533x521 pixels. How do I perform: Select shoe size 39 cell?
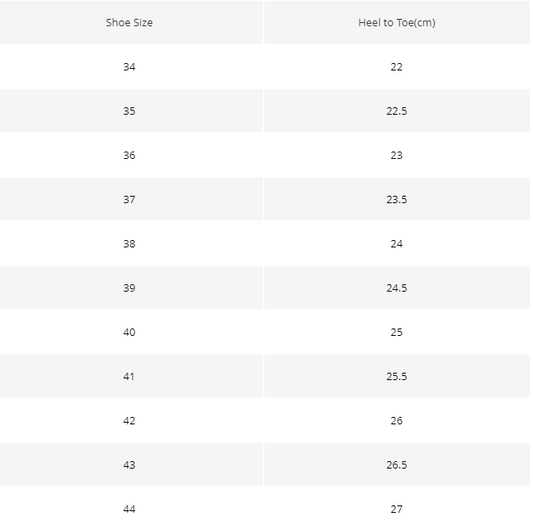click(x=129, y=288)
